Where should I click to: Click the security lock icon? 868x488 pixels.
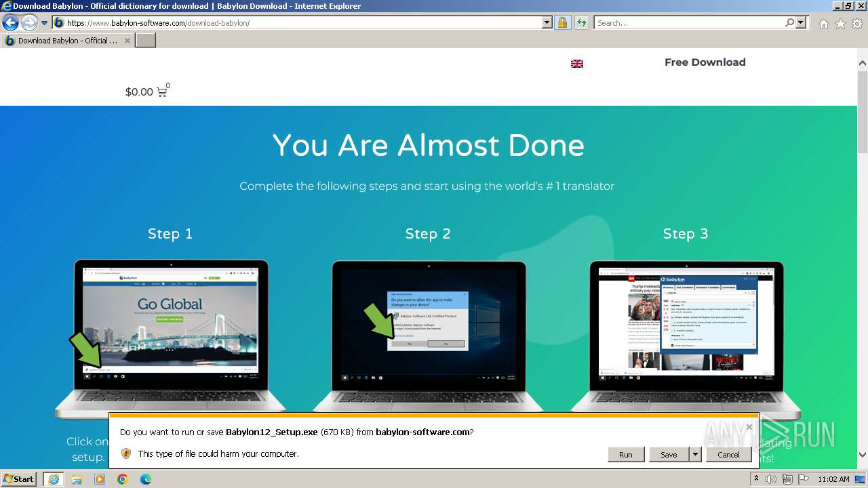pyautogui.click(x=562, y=23)
